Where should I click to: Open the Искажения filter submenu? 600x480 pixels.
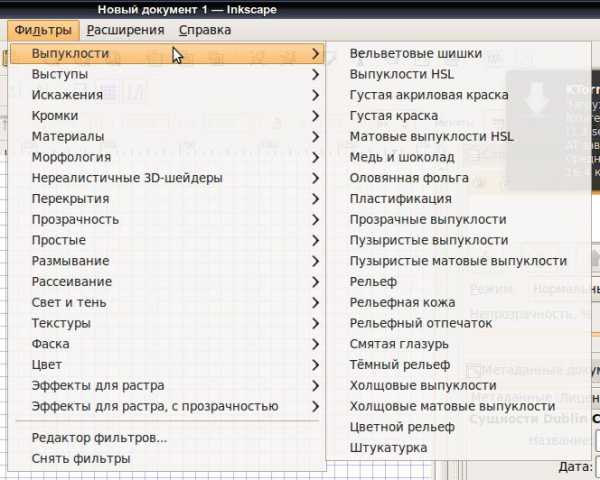tap(167, 95)
